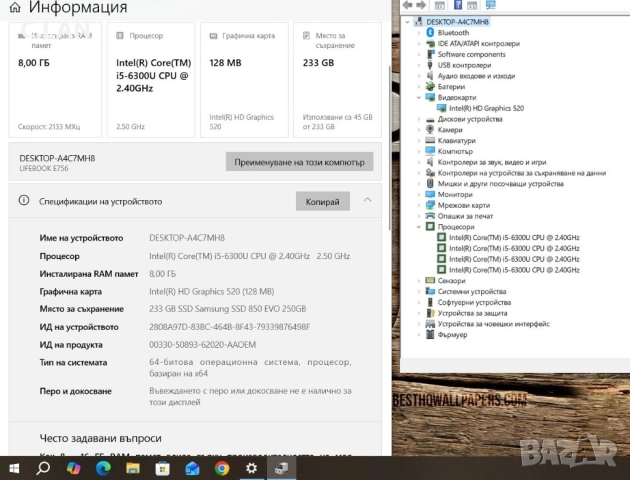Click the Device Manager taskbar icon
The width and height of the screenshot is (630, 480).
281,468
